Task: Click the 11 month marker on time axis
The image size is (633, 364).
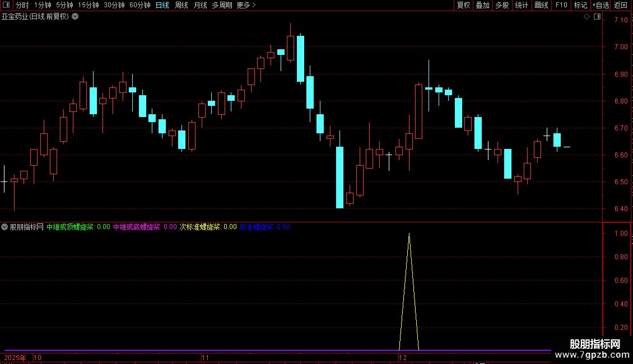Action: coord(206,357)
